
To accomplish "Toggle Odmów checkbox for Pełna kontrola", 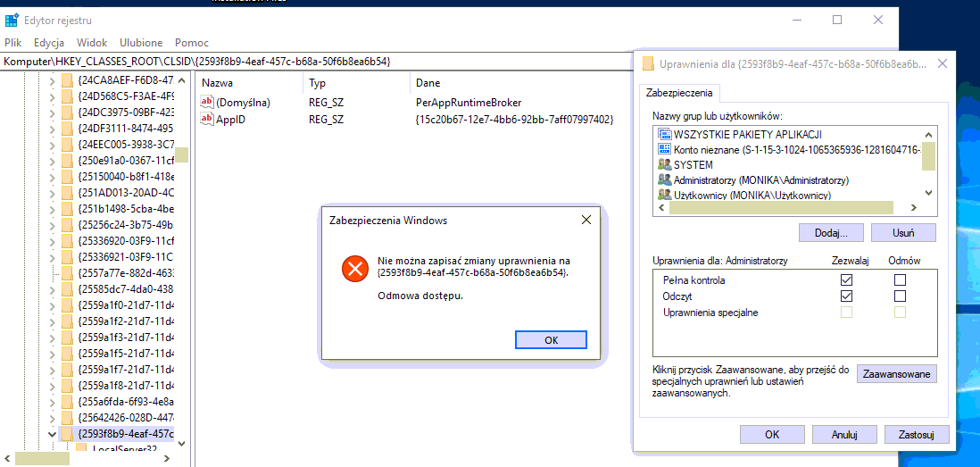I will pyautogui.click(x=900, y=280).
